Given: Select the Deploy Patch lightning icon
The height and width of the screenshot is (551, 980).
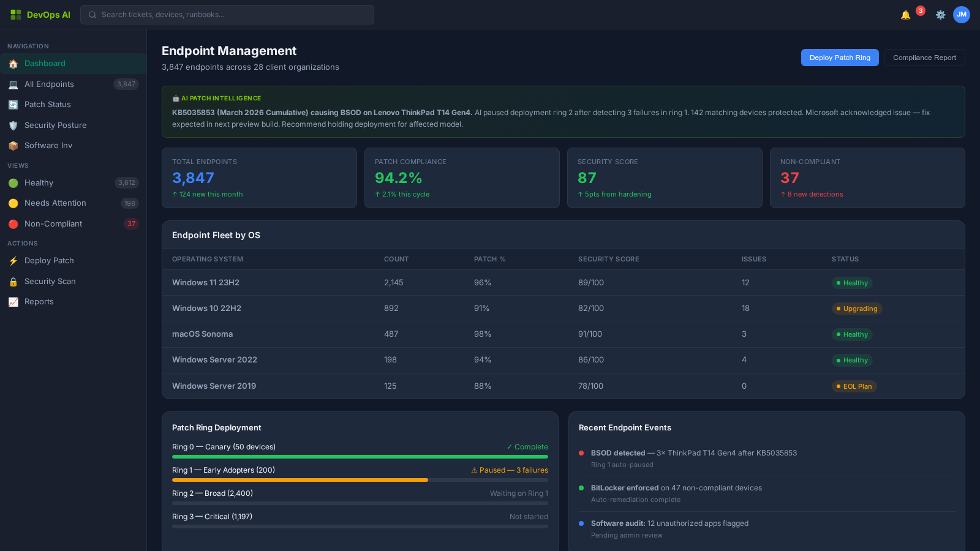Looking at the screenshot, I should pyautogui.click(x=13, y=261).
